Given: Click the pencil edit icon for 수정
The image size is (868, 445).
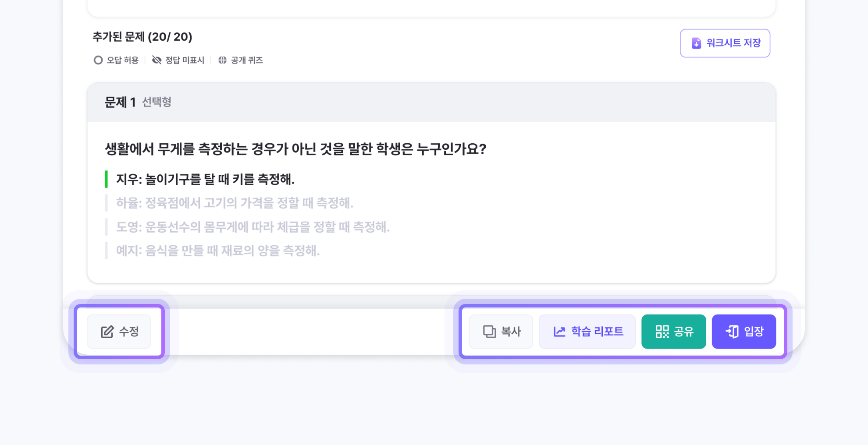Looking at the screenshot, I should click(x=107, y=332).
